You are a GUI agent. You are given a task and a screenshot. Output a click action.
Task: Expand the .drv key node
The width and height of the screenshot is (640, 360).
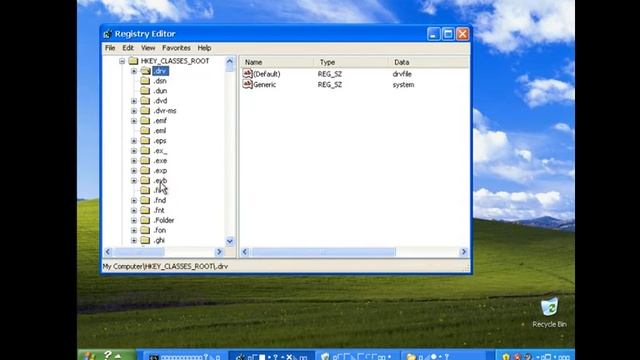click(x=134, y=71)
